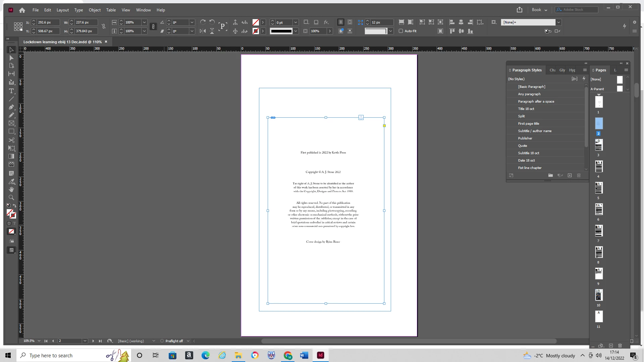
Task: Open the Layout menu
Action: (x=62, y=10)
